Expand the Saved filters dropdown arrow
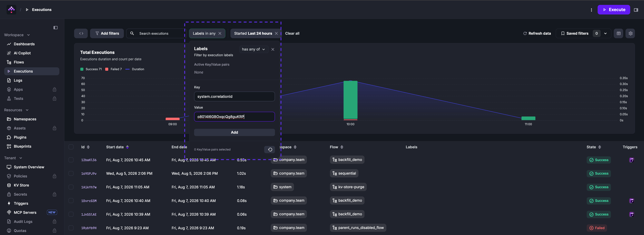 click(x=605, y=33)
